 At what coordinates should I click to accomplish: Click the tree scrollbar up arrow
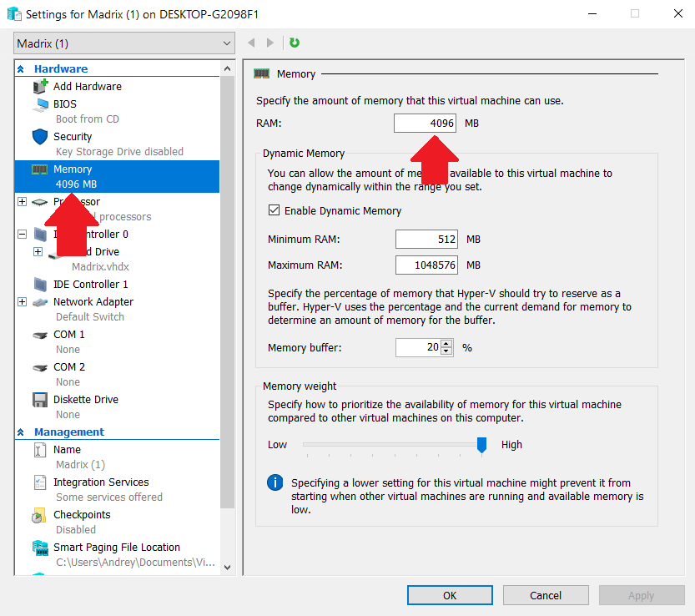(x=228, y=68)
